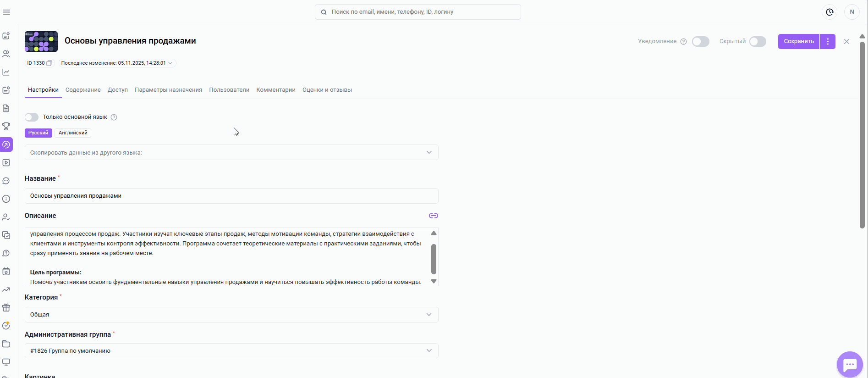
Task: Click the link icon next to Описание
Action: coord(434,216)
